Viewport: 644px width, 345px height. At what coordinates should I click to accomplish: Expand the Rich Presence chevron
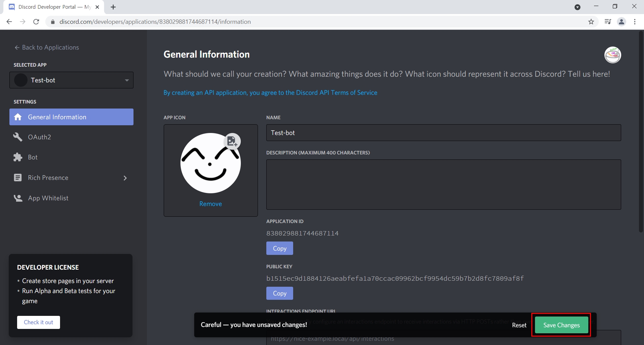(x=125, y=178)
